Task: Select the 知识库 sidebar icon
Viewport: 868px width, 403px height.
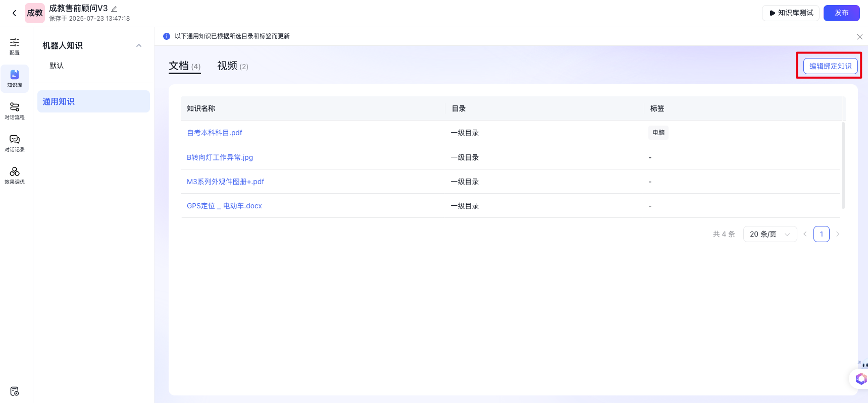Action: tap(15, 78)
